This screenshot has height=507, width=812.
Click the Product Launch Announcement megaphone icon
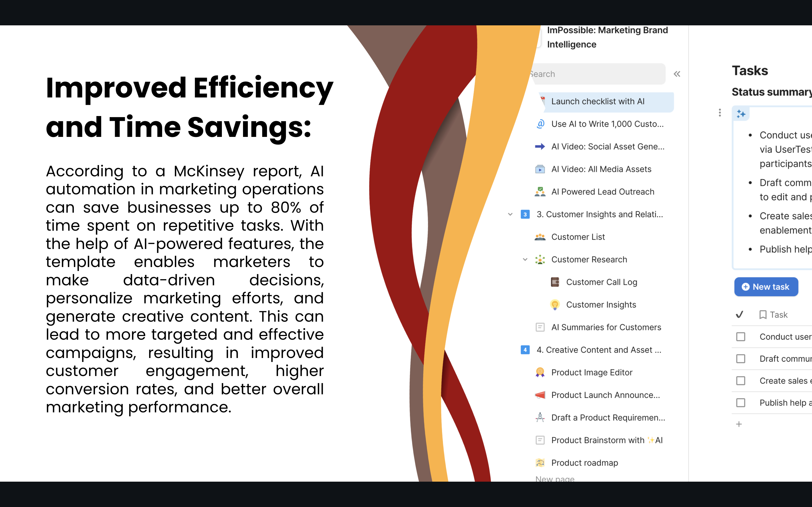(540, 395)
